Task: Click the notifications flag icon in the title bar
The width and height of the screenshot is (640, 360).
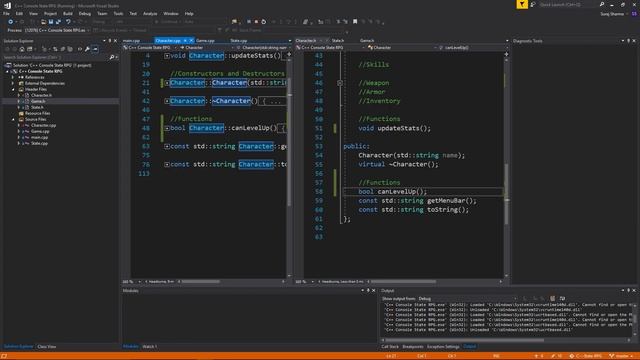Action: point(522,4)
